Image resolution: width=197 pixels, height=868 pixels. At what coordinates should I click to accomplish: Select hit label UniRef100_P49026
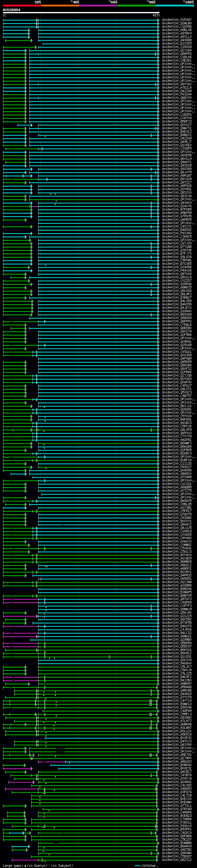click(x=177, y=270)
